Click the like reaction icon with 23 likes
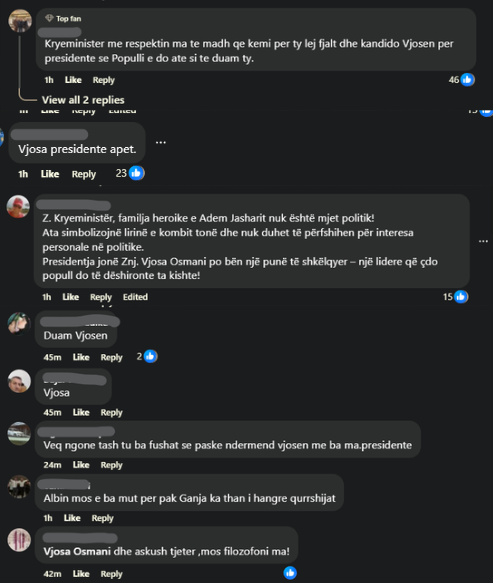This screenshot has width=493, height=583. (136, 173)
